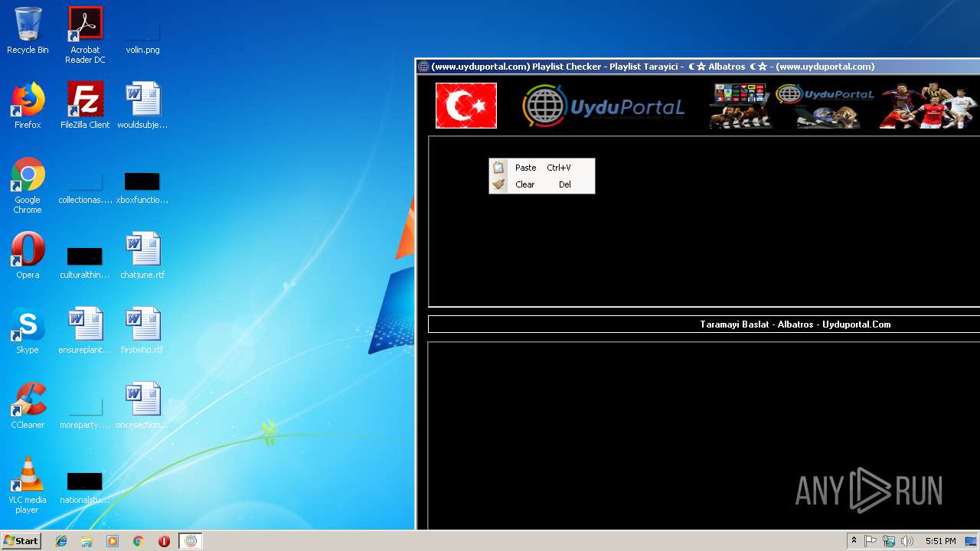980x551 pixels.
Task: Open Firefox desktop shortcut
Action: 28,106
